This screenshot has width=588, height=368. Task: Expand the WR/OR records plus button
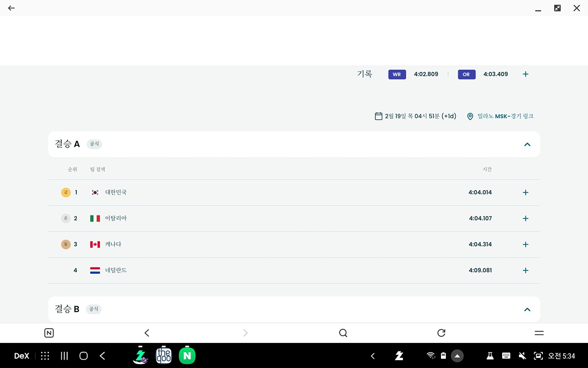525,74
